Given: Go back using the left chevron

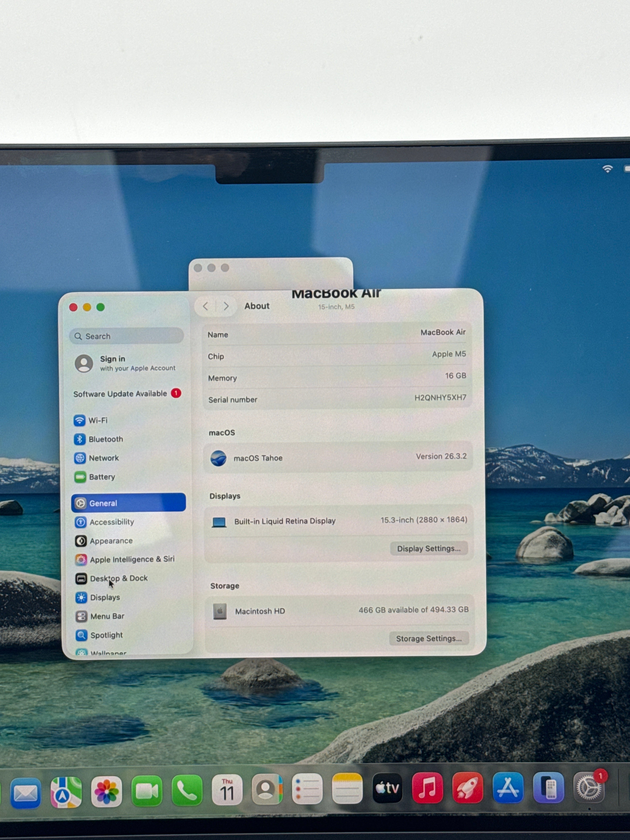Looking at the screenshot, I should [205, 306].
